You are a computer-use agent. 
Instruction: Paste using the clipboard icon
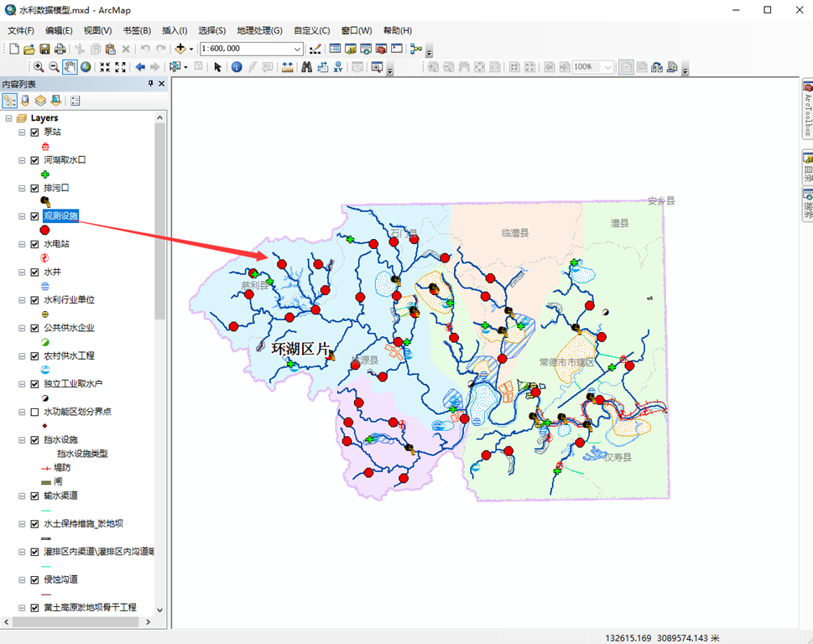click(x=111, y=49)
